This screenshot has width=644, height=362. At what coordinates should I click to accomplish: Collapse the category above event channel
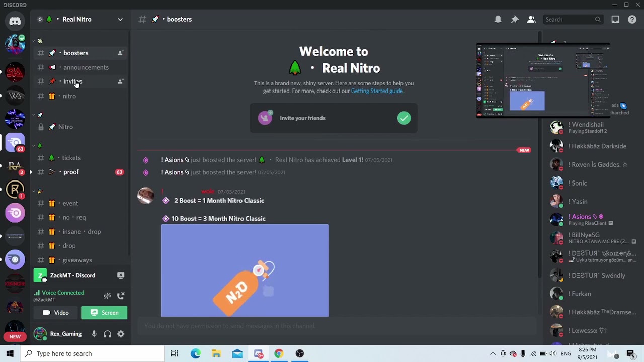34,191
